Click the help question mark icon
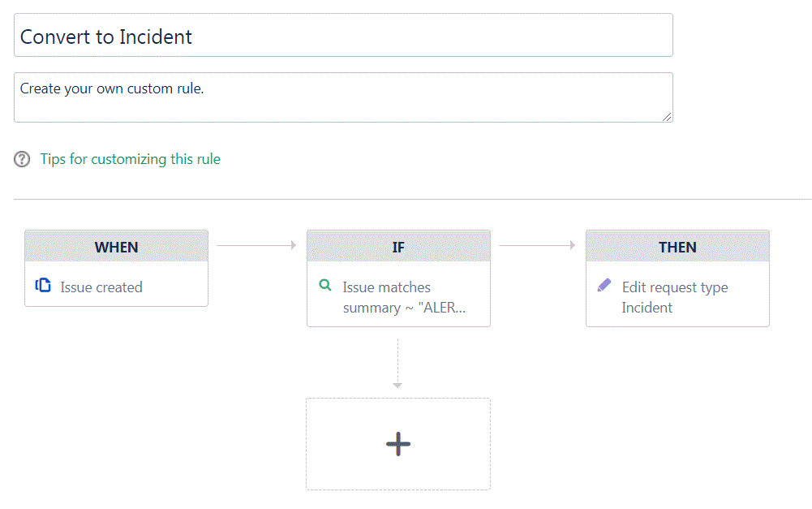This screenshot has width=812, height=509. (x=22, y=159)
